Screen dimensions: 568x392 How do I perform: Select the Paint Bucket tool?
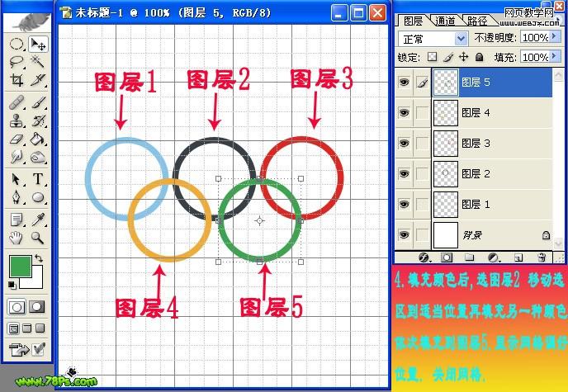click(38, 139)
